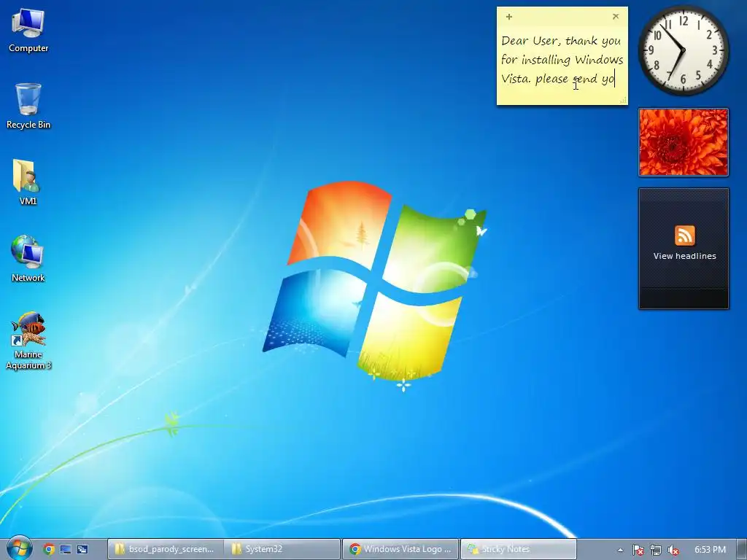
Task: Add a new sticky note with plus button
Action: point(508,17)
